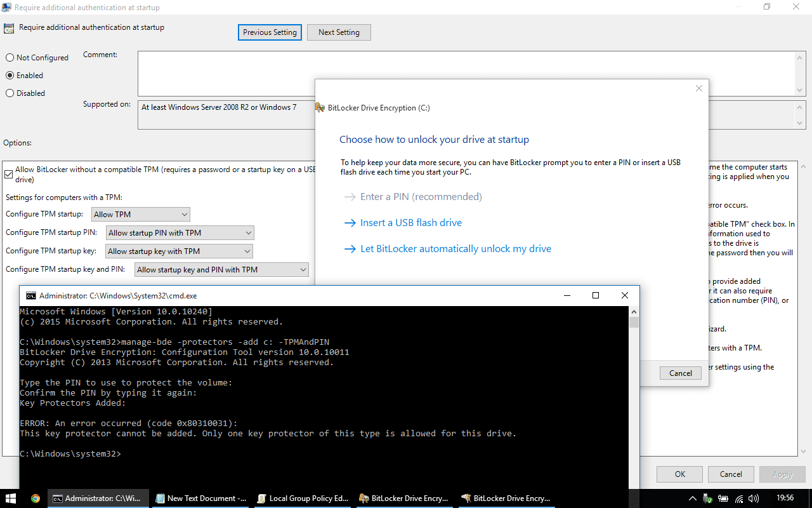Uncheck Allow BitLocker without compatible TPM
The image size is (812, 508).
[x=9, y=173]
